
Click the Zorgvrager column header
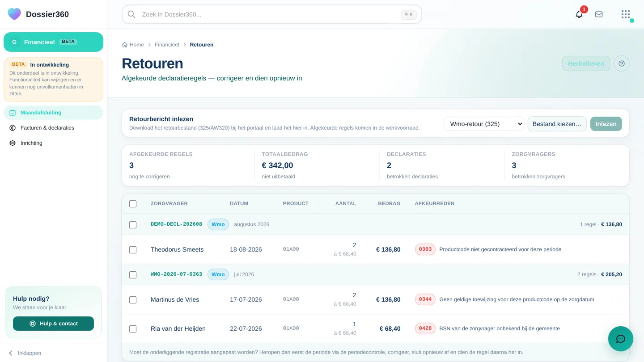[169, 203]
